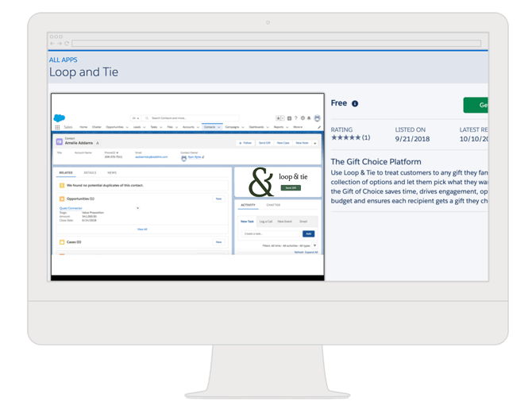Click the green Get button

tap(476, 105)
